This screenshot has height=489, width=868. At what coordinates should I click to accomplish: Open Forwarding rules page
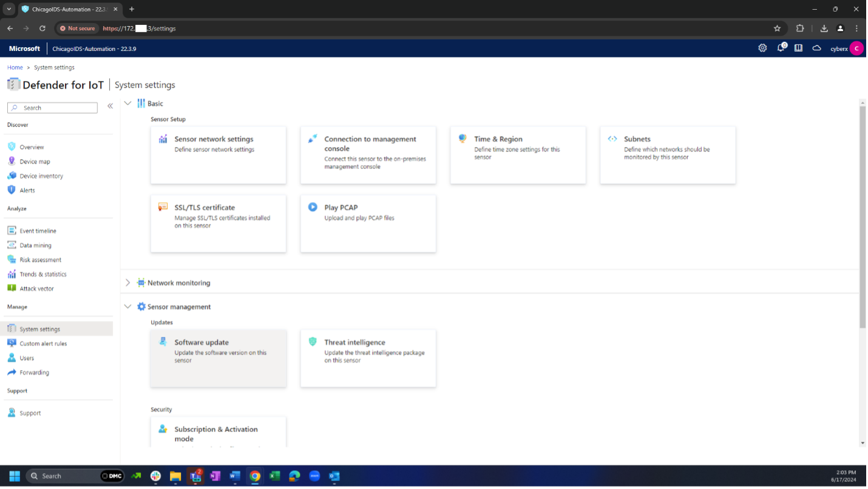pyautogui.click(x=34, y=373)
